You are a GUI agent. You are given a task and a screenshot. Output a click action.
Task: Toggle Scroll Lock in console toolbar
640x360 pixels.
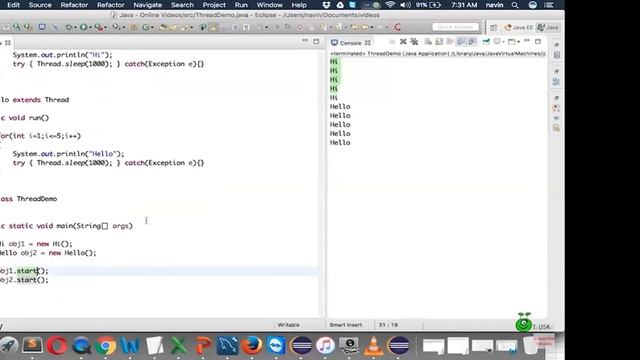tap(439, 42)
